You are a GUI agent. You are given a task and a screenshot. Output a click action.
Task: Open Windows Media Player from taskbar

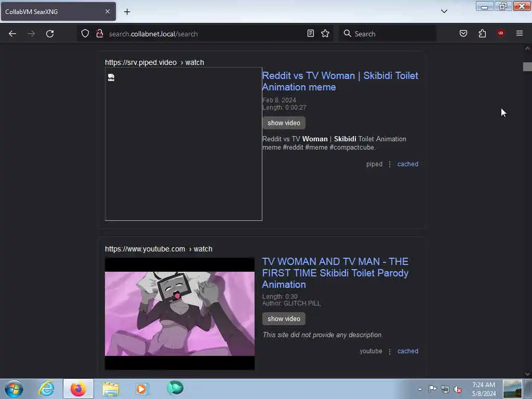142,389
